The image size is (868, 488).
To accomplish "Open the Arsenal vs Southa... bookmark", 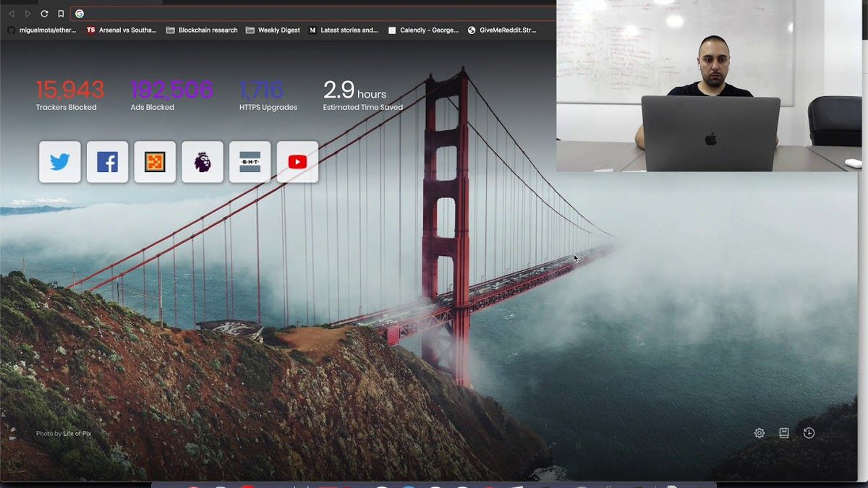I will tap(122, 30).
